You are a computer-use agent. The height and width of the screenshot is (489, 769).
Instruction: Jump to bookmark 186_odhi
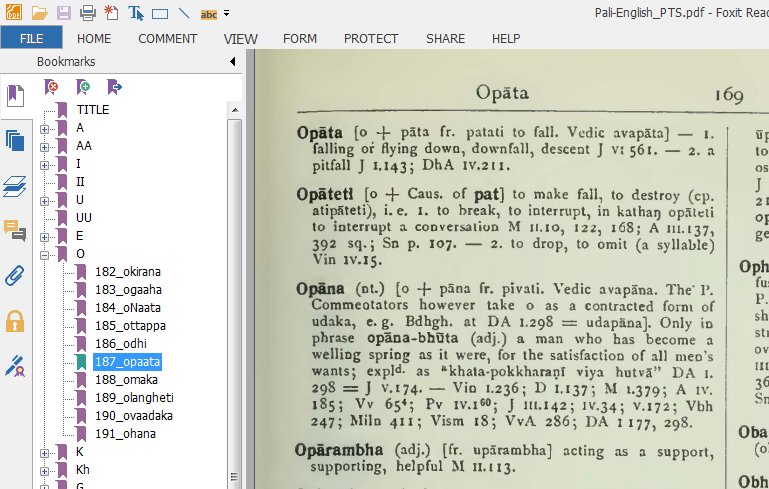(x=121, y=344)
